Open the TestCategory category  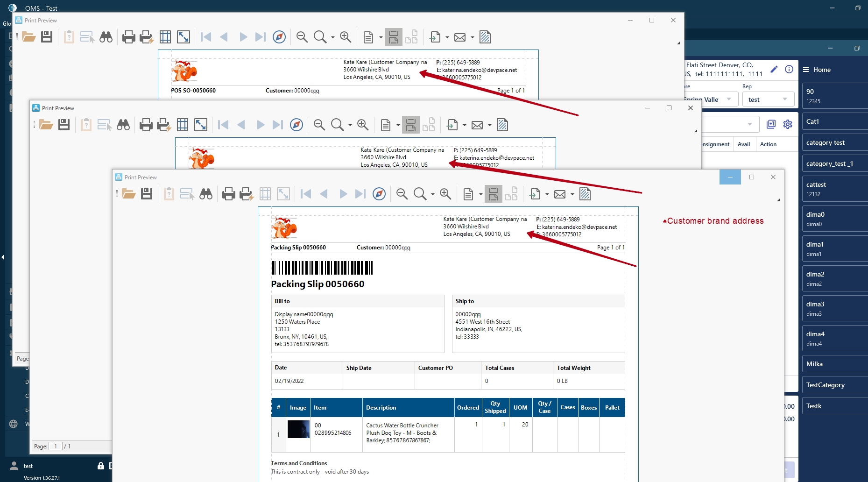835,385
